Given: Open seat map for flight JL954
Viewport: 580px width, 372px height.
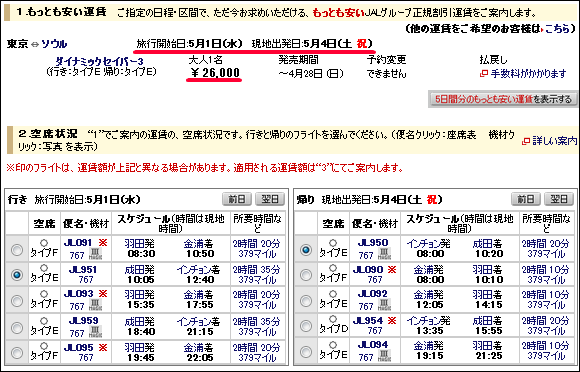Looking at the screenshot, I should coord(368,321).
